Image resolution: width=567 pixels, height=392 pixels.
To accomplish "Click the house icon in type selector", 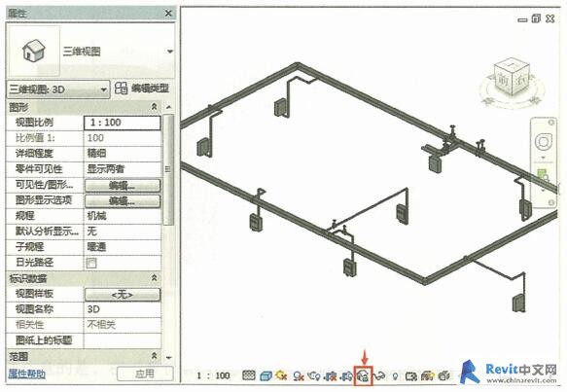I will 34,51.
